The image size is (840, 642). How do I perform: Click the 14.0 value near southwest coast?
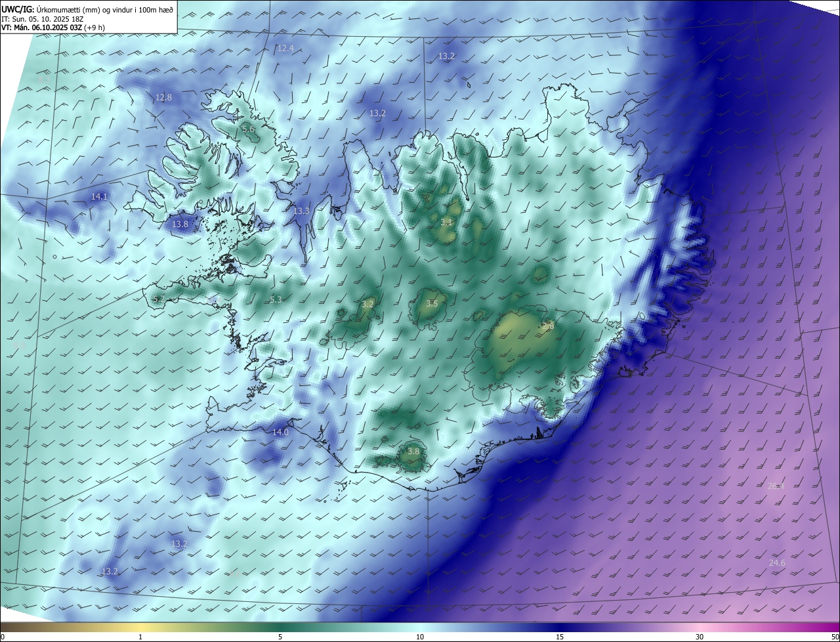click(x=280, y=433)
